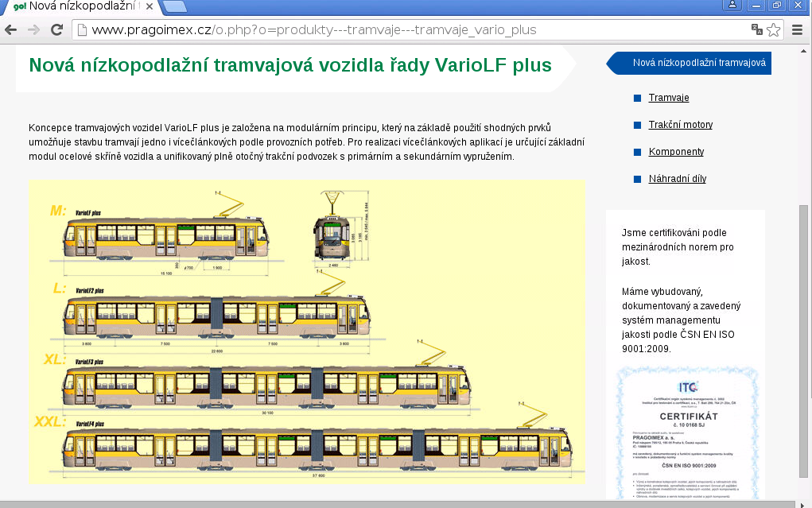Click the VarioLF plus tram variants diagram

[307, 332]
